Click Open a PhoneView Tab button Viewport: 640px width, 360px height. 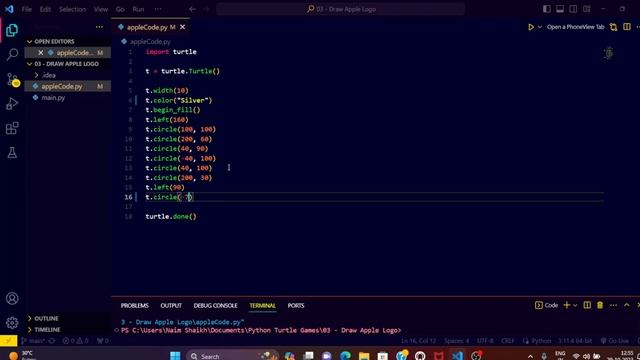(x=575, y=27)
